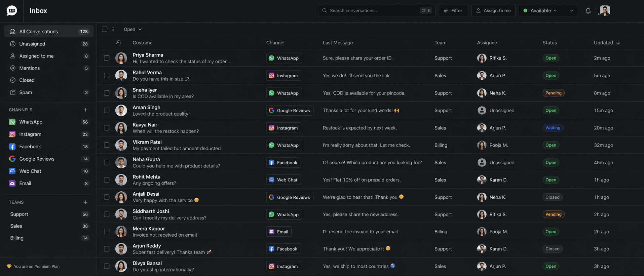Go to Mentions in sidebar

click(49, 68)
